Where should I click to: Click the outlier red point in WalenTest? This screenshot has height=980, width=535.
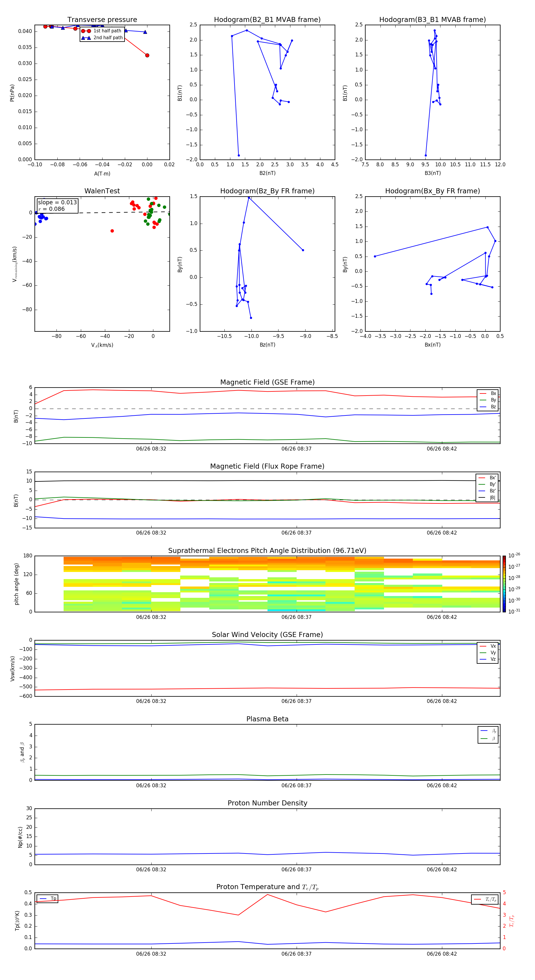click(x=112, y=231)
